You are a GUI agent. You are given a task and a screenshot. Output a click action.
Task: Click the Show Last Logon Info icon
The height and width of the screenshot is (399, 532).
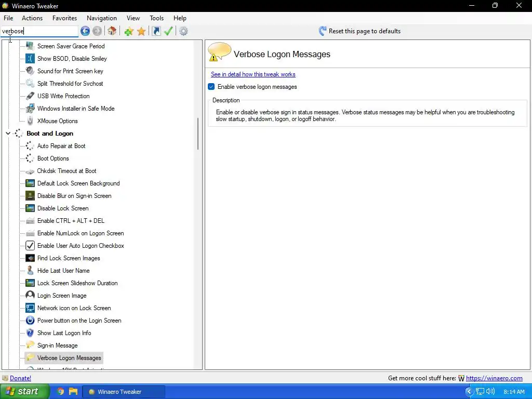click(x=30, y=333)
